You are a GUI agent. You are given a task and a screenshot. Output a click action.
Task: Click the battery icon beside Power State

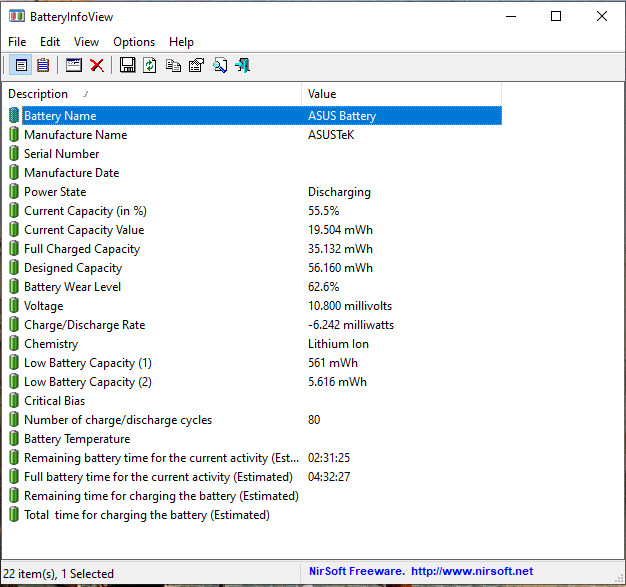tap(14, 192)
